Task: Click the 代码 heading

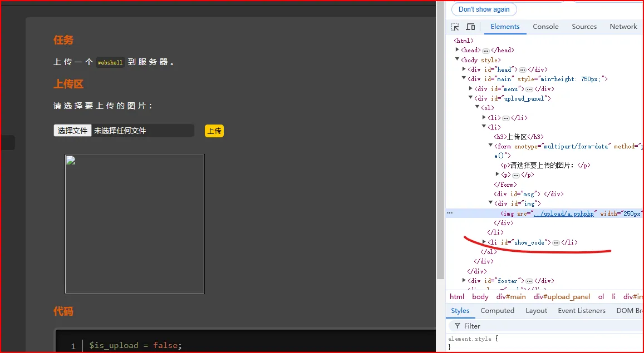Action: pos(63,312)
